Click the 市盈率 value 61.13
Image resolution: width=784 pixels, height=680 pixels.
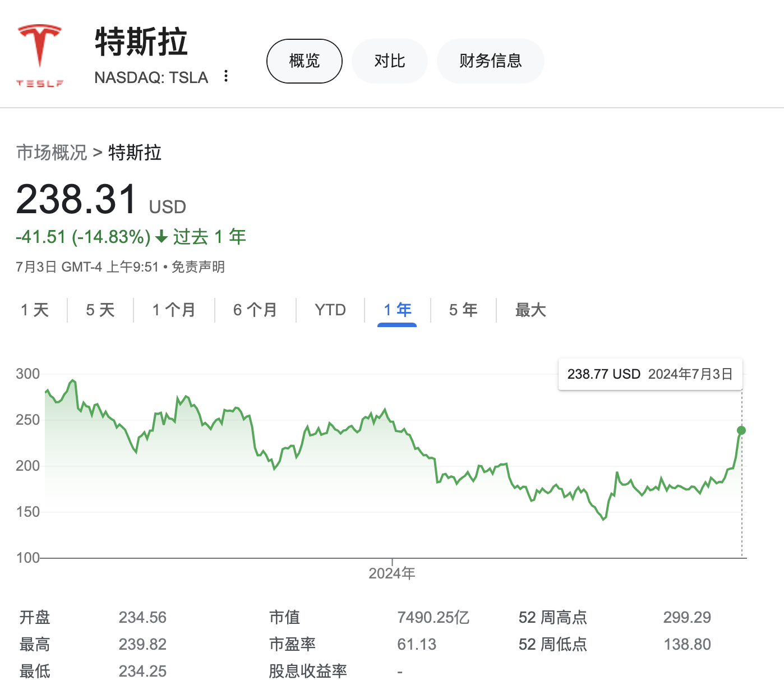coord(417,645)
